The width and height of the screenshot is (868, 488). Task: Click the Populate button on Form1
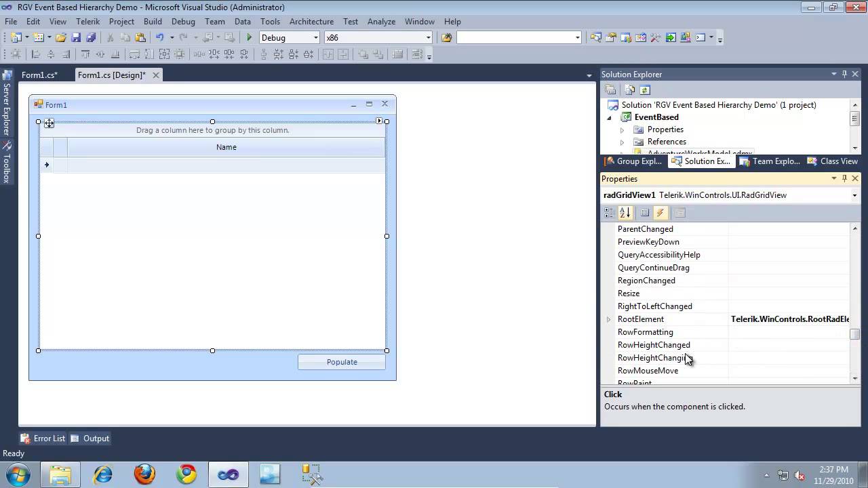coord(342,362)
